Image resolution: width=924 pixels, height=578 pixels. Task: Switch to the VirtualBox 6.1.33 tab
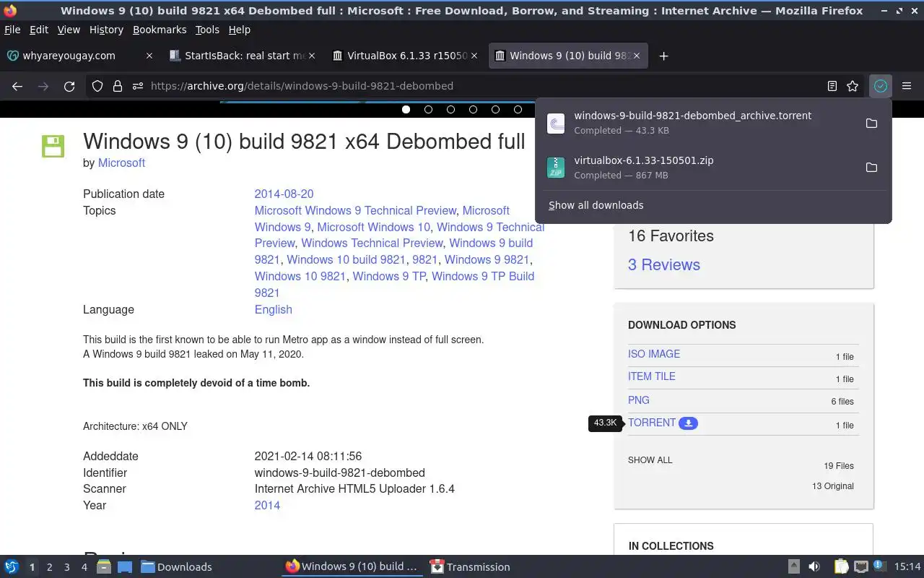(x=406, y=56)
